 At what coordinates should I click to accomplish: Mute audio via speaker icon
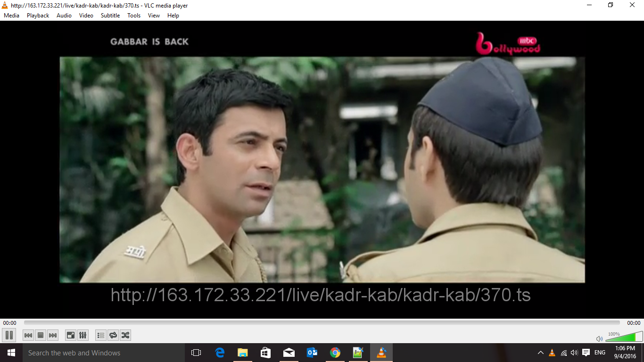[599, 338]
